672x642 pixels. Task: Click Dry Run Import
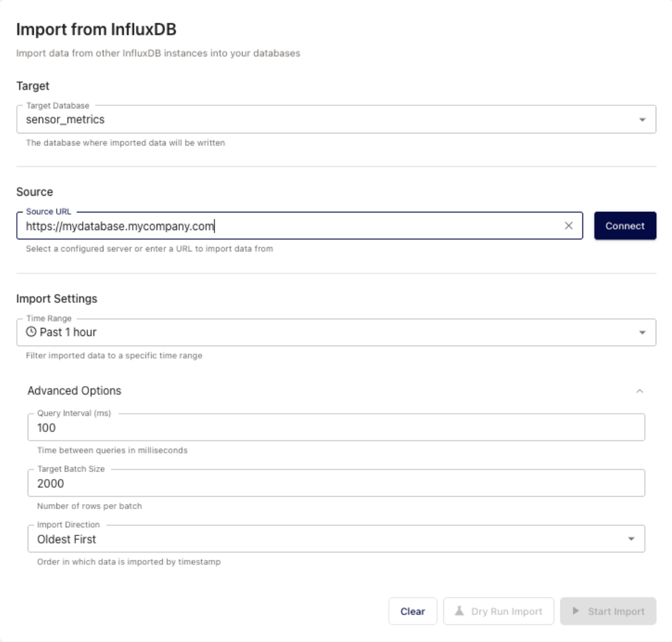[x=498, y=611]
